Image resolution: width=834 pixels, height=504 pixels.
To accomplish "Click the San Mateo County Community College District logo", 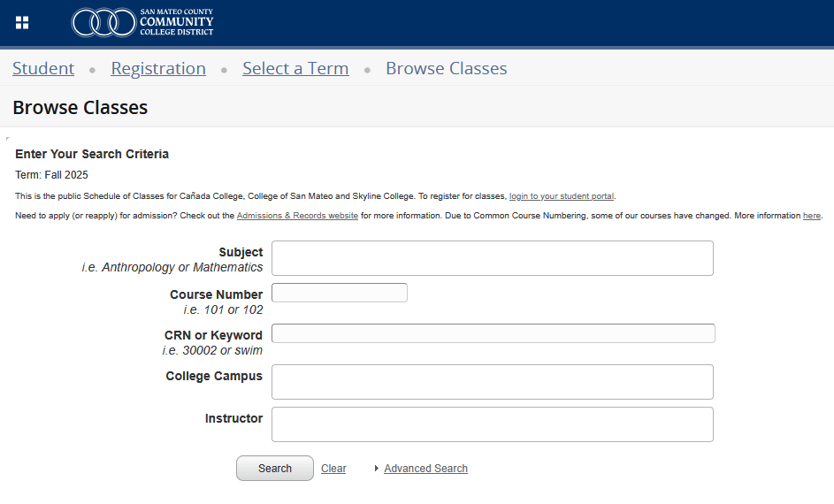I will tap(142, 22).
